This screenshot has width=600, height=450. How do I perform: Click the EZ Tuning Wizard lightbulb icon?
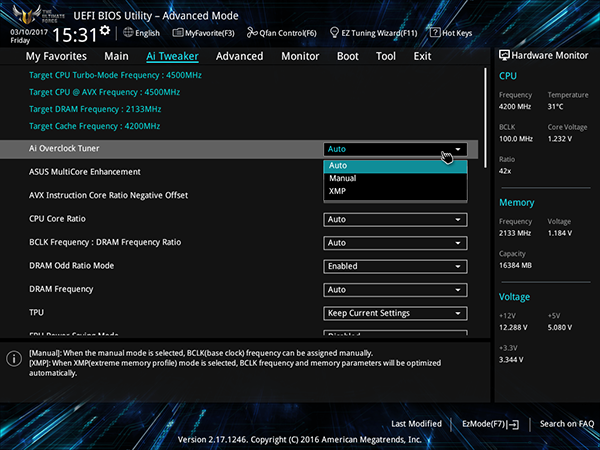(334, 33)
